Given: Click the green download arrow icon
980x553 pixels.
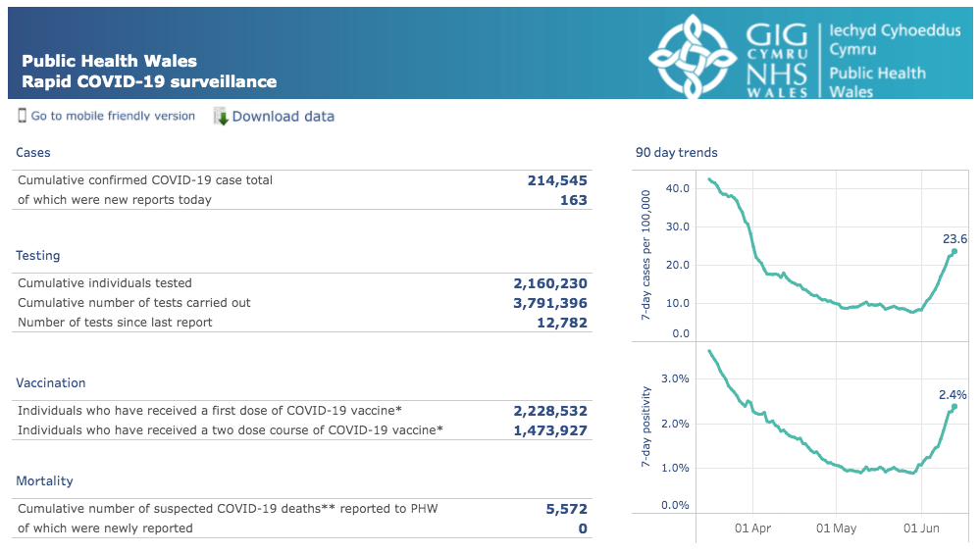Looking at the screenshot, I should [221, 117].
